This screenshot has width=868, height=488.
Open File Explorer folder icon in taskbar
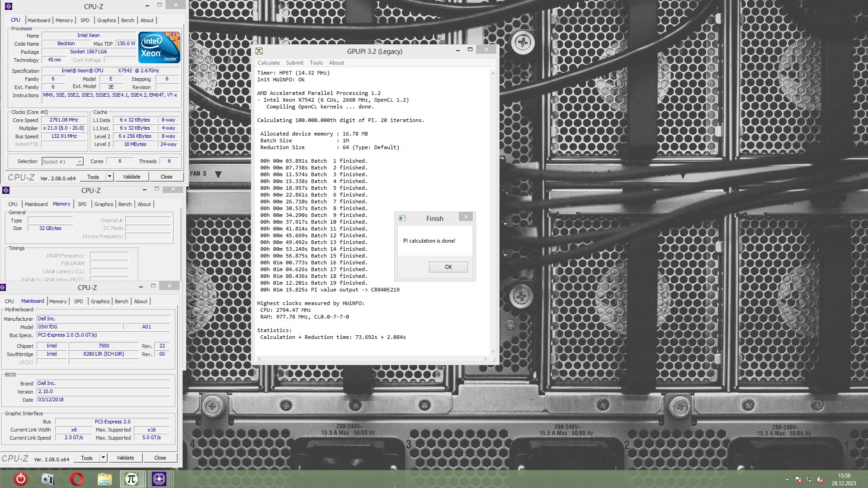(x=104, y=479)
